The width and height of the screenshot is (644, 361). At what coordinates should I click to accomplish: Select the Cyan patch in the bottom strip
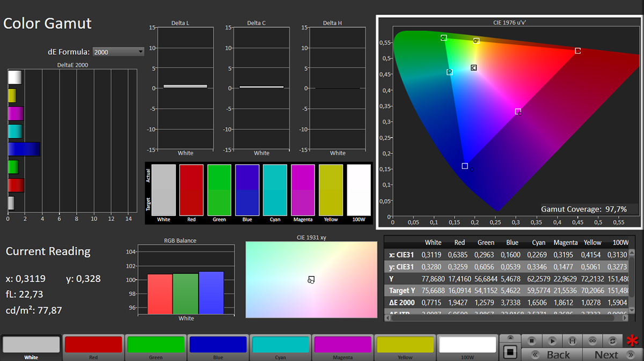pos(280,345)
